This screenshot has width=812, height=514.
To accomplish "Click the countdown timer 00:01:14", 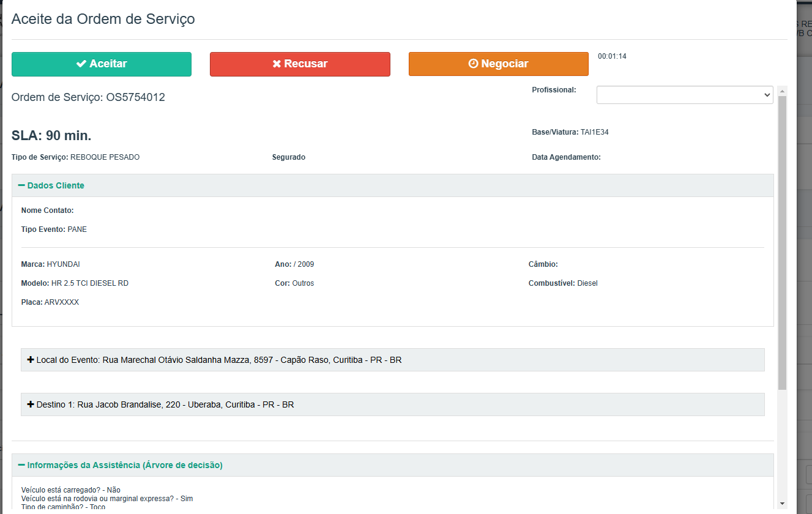I will tap(612, 56).
